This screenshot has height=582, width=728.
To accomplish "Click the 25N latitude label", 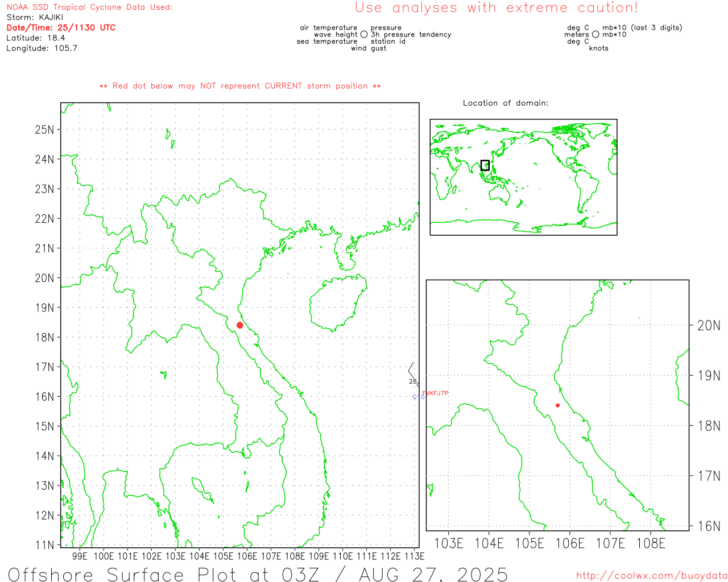I will [x=44, y=130].
